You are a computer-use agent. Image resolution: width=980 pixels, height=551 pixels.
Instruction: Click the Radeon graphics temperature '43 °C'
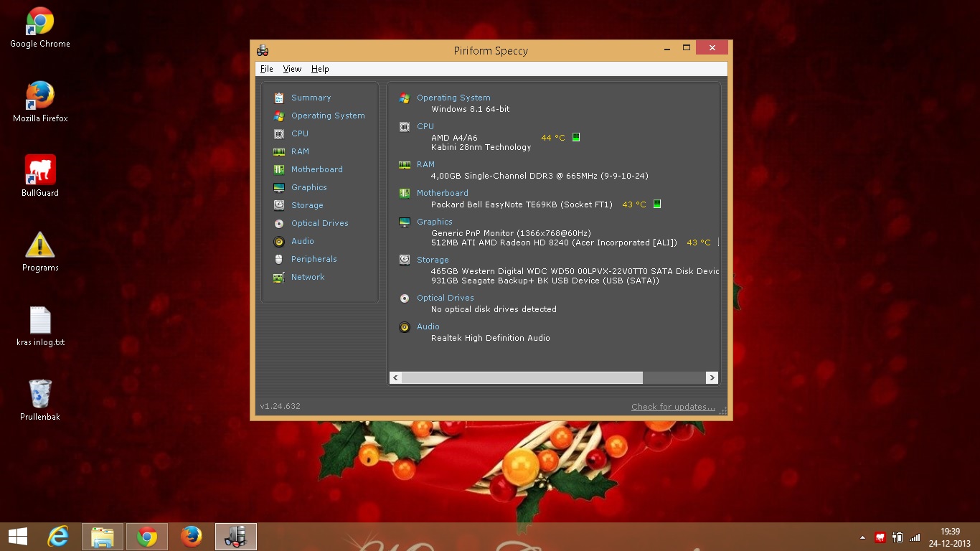(699, 242)
